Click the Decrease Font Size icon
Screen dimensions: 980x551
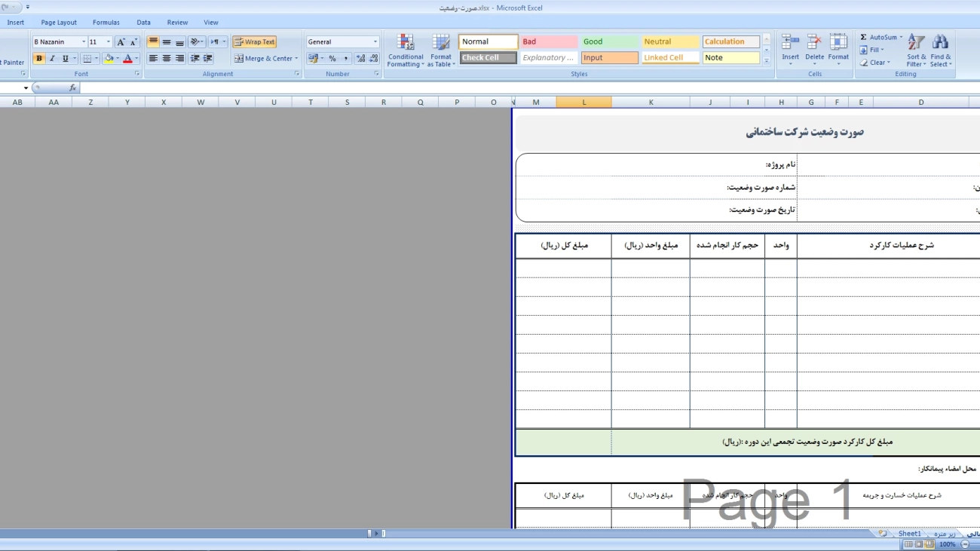133,42
